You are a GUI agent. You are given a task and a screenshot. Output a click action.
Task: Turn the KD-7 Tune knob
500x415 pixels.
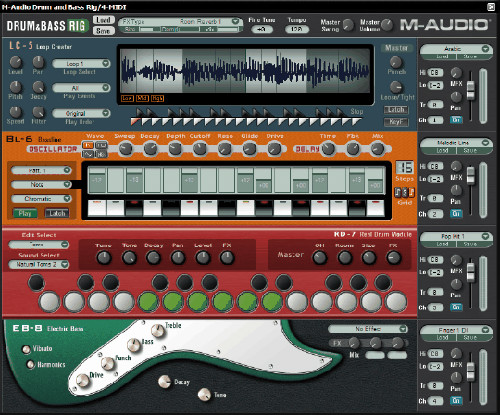(104, 258)
